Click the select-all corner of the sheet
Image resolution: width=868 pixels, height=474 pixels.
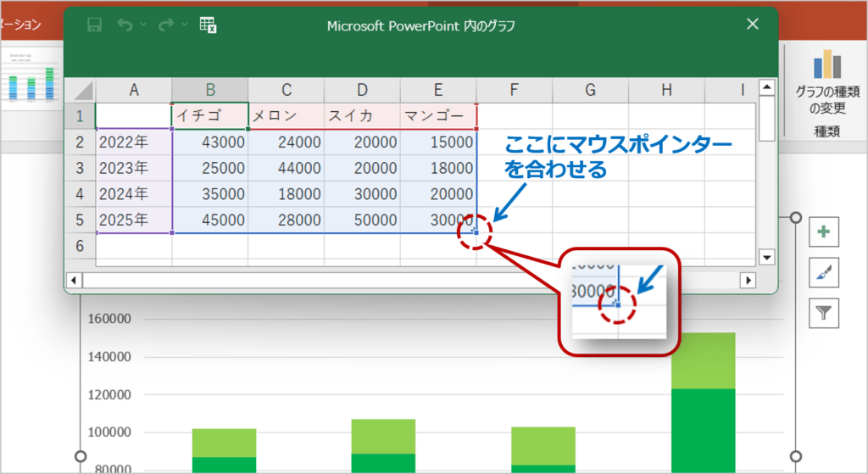tap(81, 90)
